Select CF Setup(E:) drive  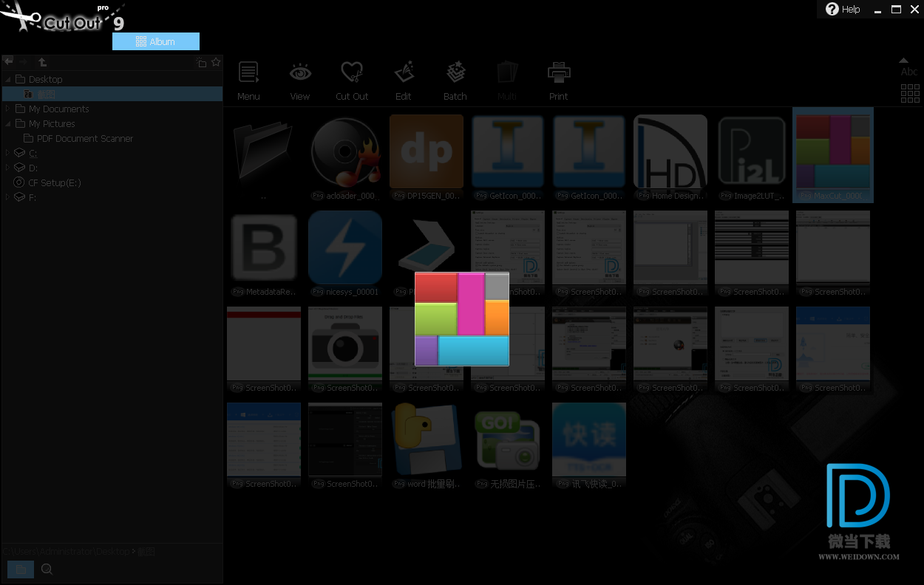[55, 182]
